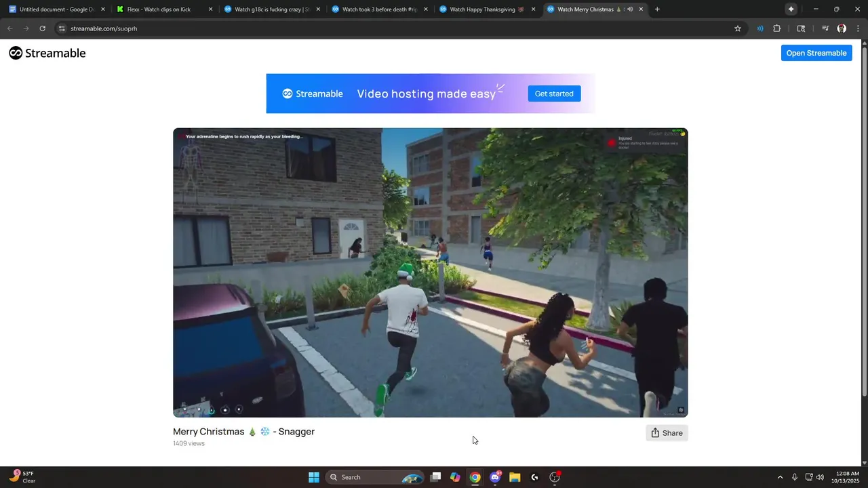Open the Chrome profile avatar
868x488 pixels.
tap(842, 28)
